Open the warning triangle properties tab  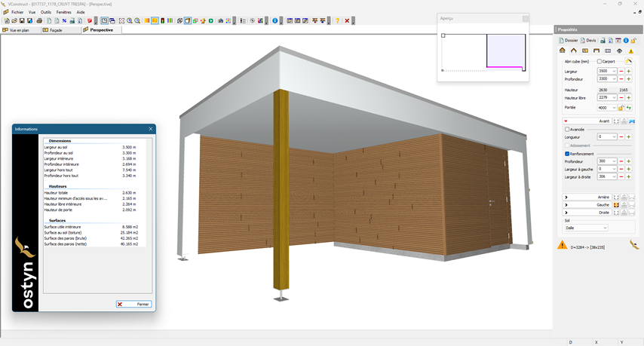631,51
